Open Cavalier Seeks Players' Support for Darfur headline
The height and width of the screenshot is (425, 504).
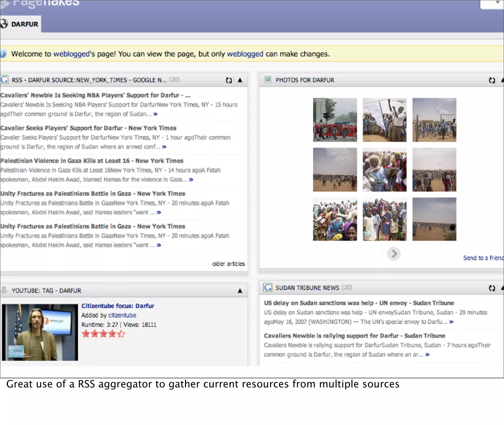point(88,128)
